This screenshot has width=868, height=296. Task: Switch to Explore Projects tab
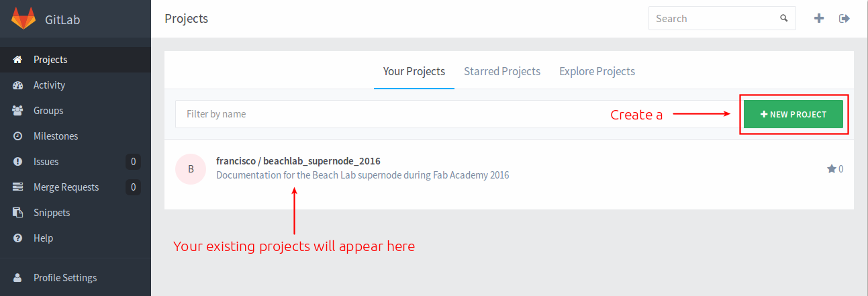click(597, 71)
